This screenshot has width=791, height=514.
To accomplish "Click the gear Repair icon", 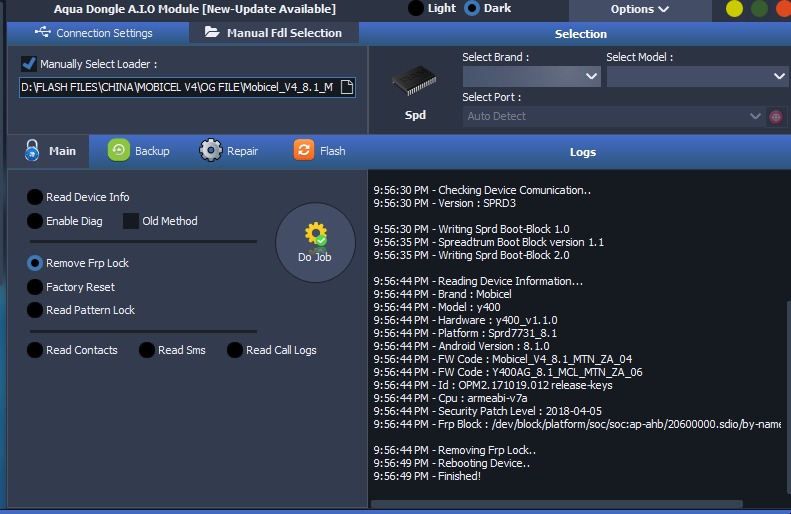I will (210, 150).
